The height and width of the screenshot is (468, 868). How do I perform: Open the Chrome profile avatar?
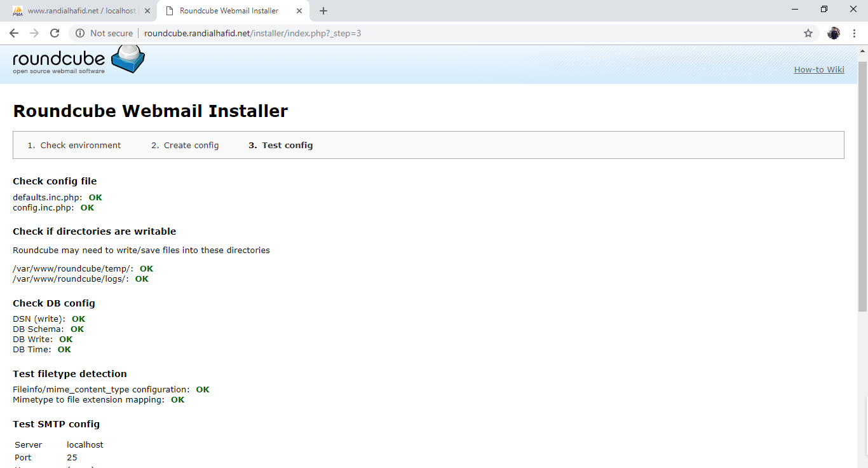pyautogui.click(x=834, y=33)
